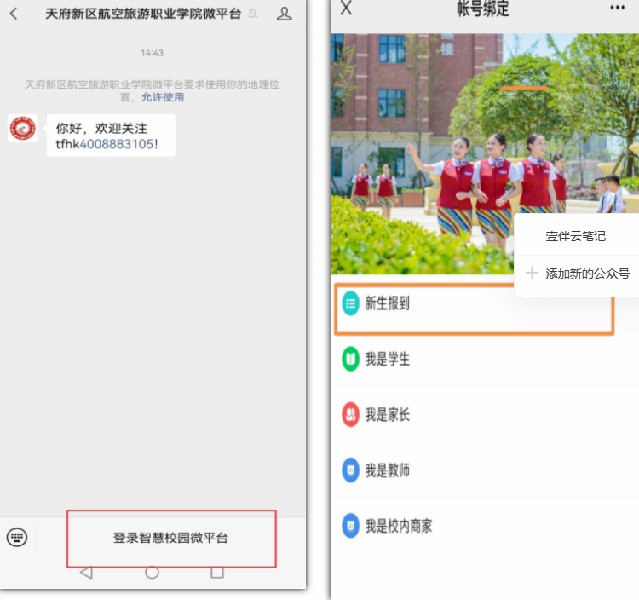
Task: Tap the Android recent apps square
Action: 216,573
